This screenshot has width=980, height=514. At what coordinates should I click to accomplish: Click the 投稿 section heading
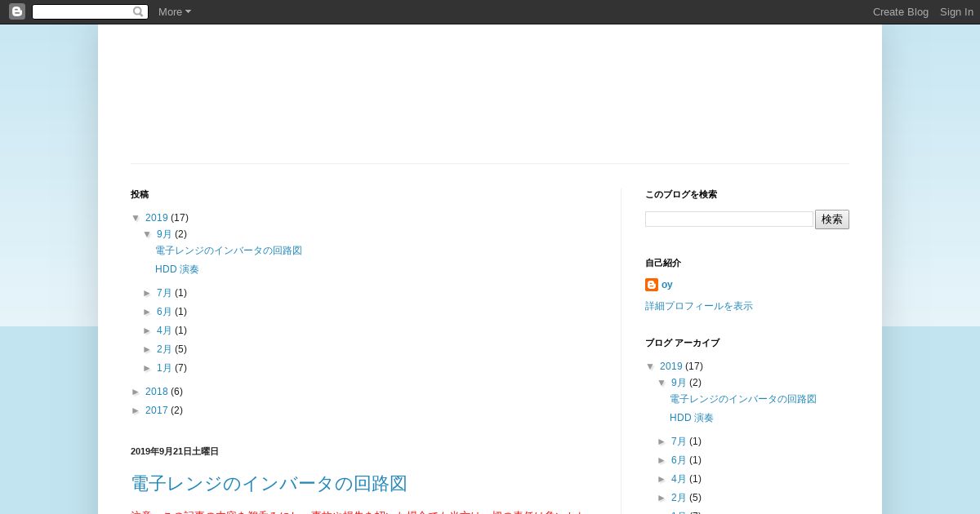click(140, 194)
